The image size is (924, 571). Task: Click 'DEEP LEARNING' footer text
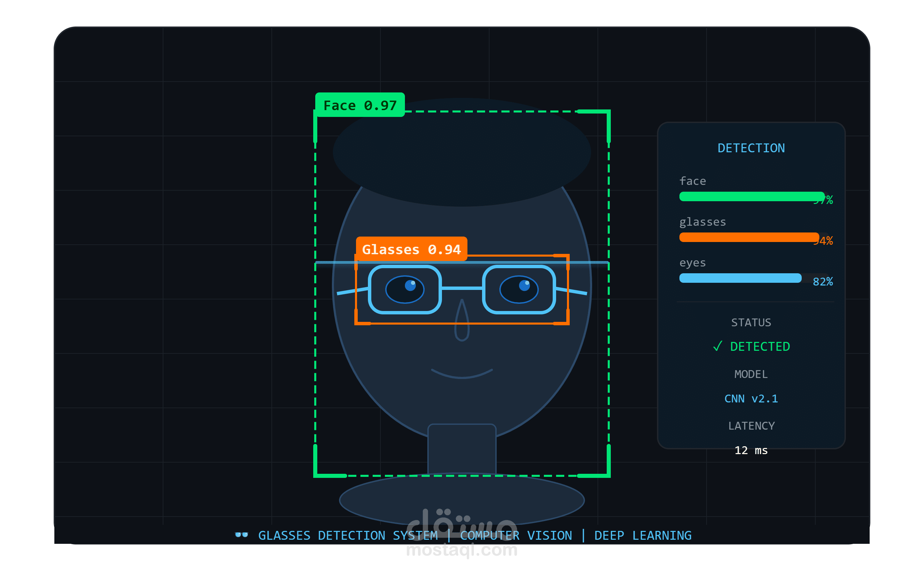(643, 536)
